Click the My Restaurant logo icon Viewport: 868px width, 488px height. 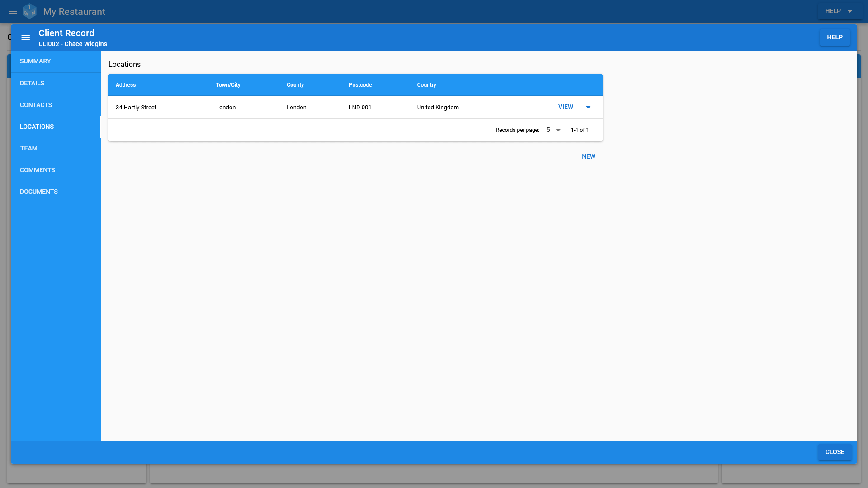click(x=30, y=11)
